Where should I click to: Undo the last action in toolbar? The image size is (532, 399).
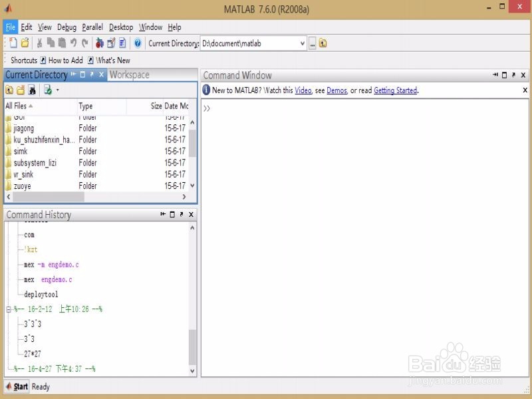[x=73, y=43]
